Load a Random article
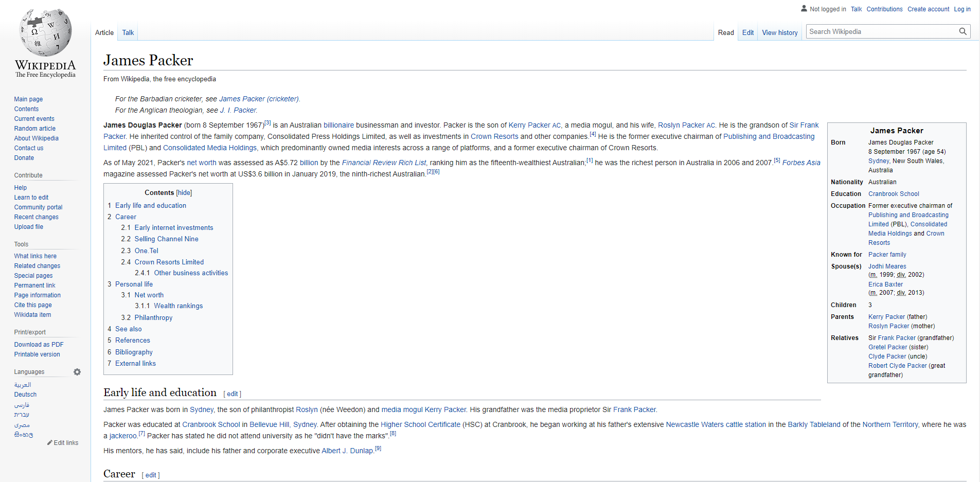 [x=34, y=129]
